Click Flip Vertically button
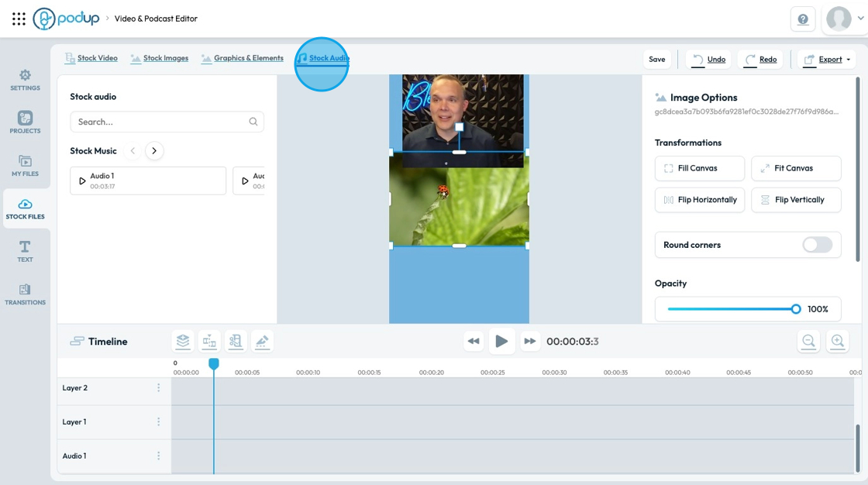Screen dimensions: 868x485 796,200
